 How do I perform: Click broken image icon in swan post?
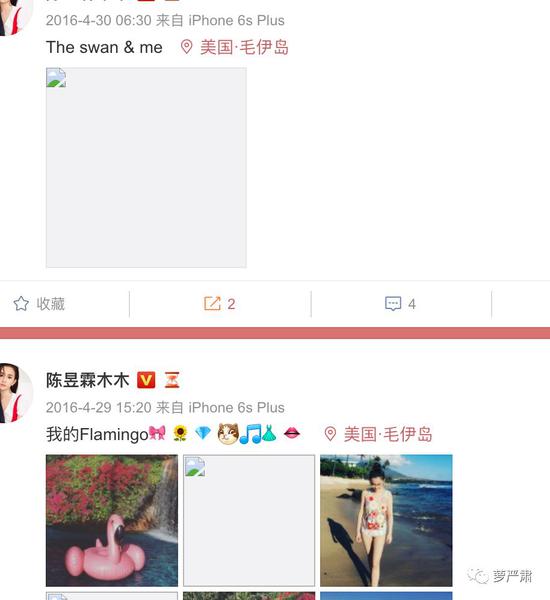[56, 78]
